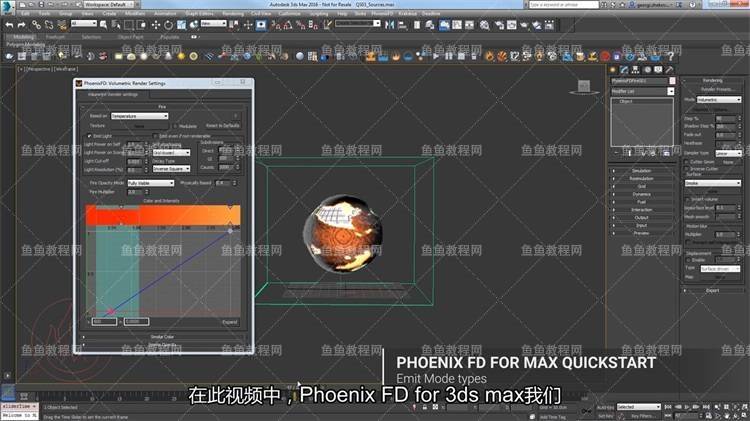Activate the Select and Rotate tool
The height and width of the screenshot is (421, 750).
coord(168,25)
